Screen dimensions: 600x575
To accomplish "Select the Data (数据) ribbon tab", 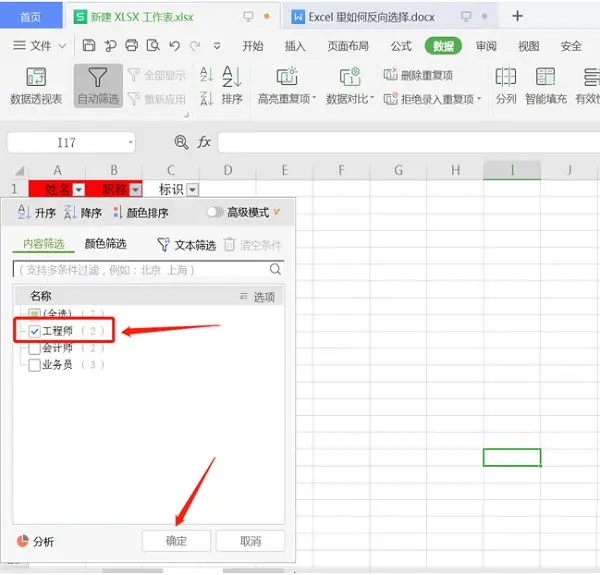I will click(x=443, y=46).
